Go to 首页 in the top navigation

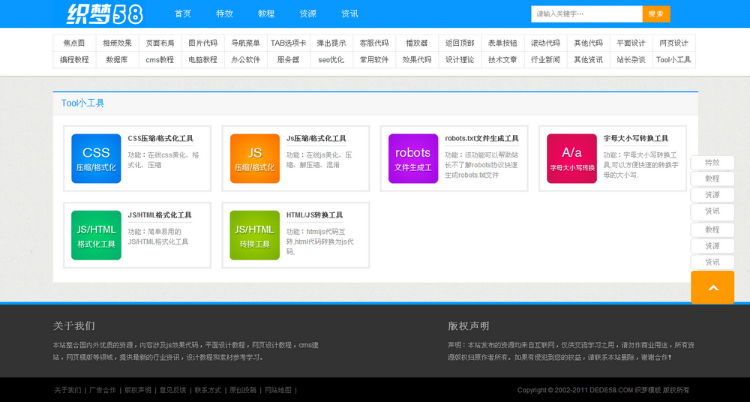coord(183,14)
